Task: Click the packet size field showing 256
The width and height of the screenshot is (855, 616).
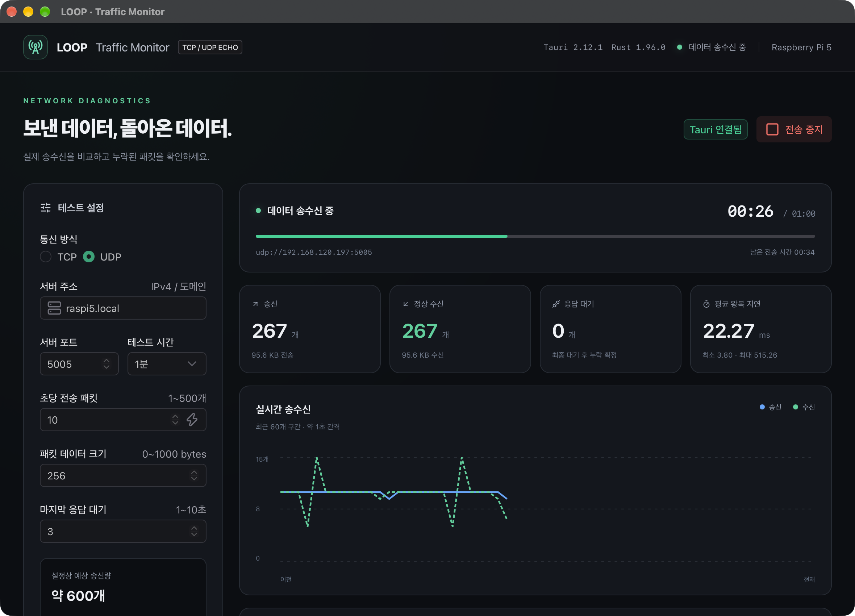Action: [123, 475]
